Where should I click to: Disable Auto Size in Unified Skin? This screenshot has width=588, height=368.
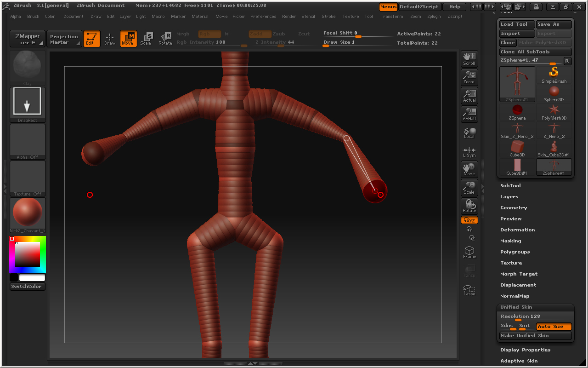(x=554, y=327)
